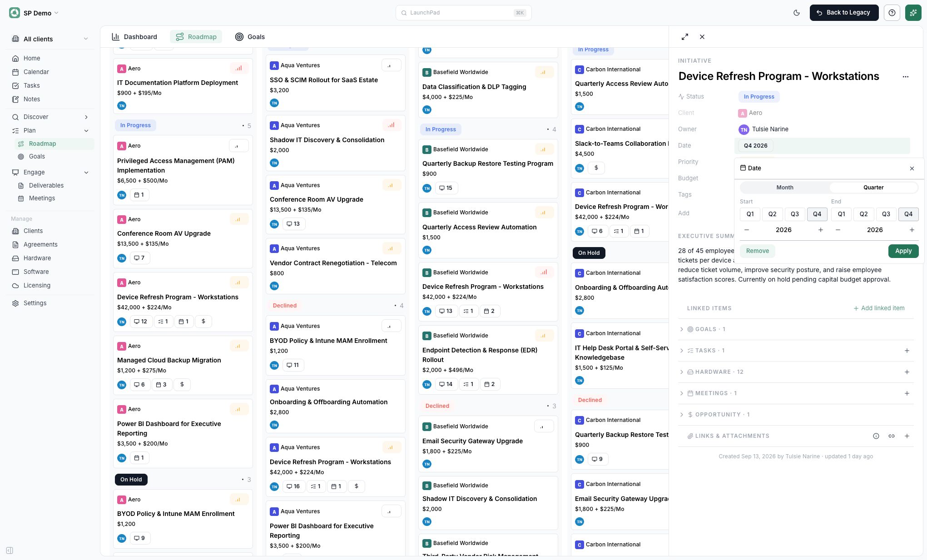Add hardware with the Hardware plus icon

pos(907,372)
